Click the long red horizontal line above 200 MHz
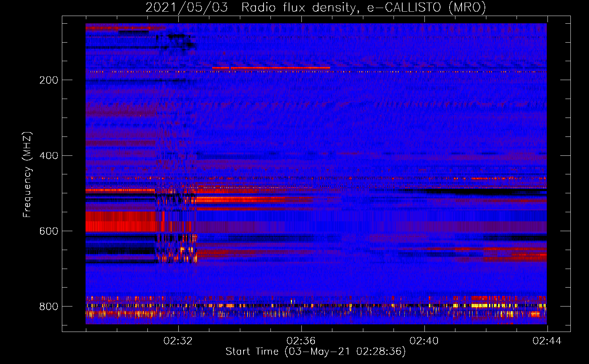This screenshot has height=364, width=589. pyautogui.click(x=271, y=68)
